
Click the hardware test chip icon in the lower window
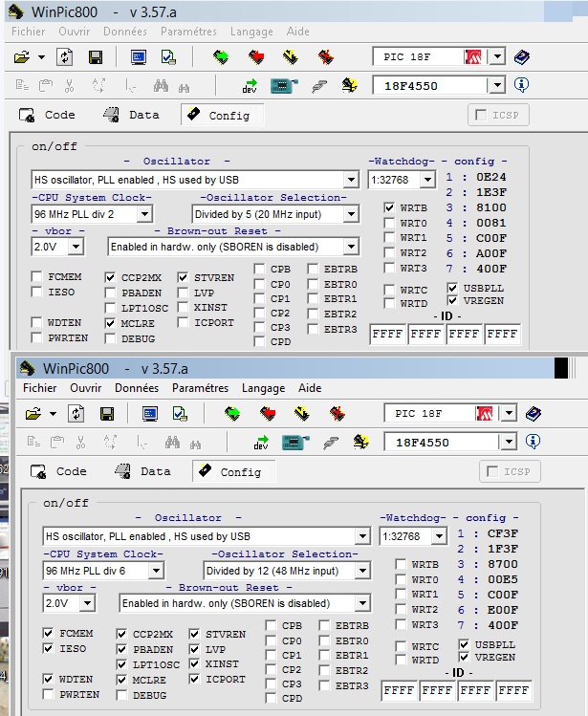coord(295,442)
